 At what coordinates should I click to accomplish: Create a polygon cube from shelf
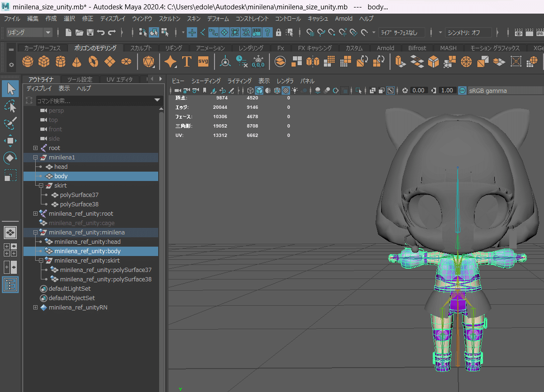pos(44,62)
